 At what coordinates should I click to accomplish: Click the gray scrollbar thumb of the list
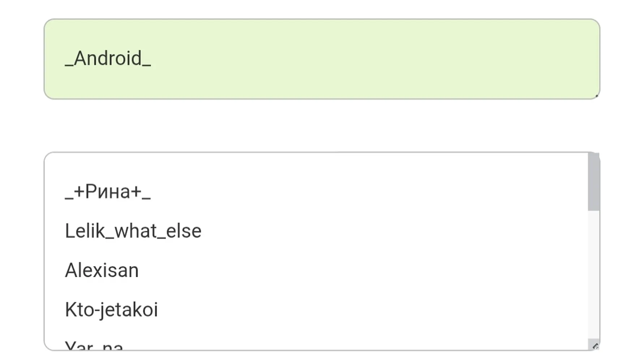[x=593, y=182]
